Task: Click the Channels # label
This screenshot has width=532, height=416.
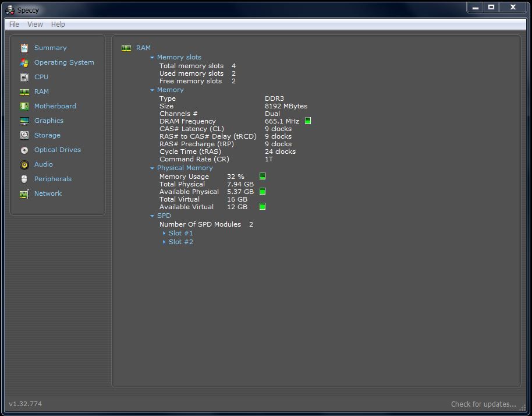Action: (179, 114)
